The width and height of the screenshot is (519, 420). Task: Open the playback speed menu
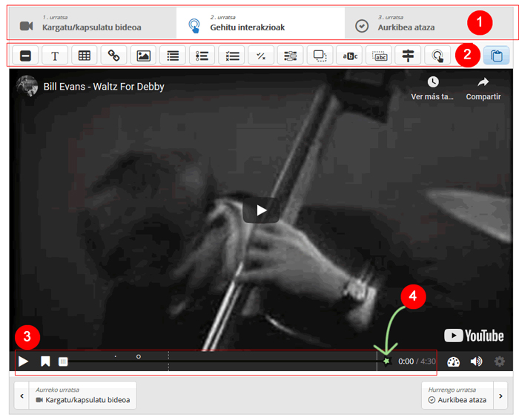tap(454, 361)
